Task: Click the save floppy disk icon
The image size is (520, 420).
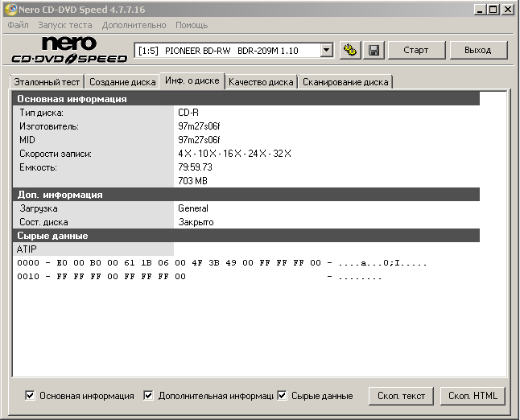Action: tap(373, 50)
